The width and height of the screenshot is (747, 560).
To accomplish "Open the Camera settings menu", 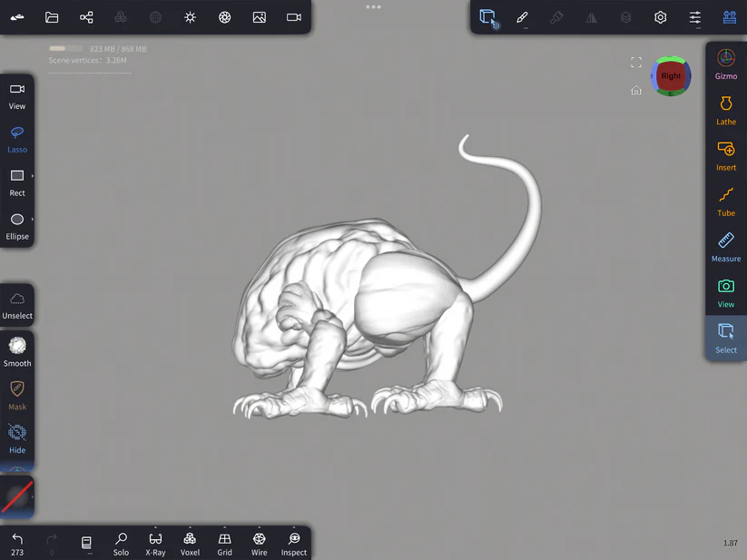I will click(x=294, y=17).
